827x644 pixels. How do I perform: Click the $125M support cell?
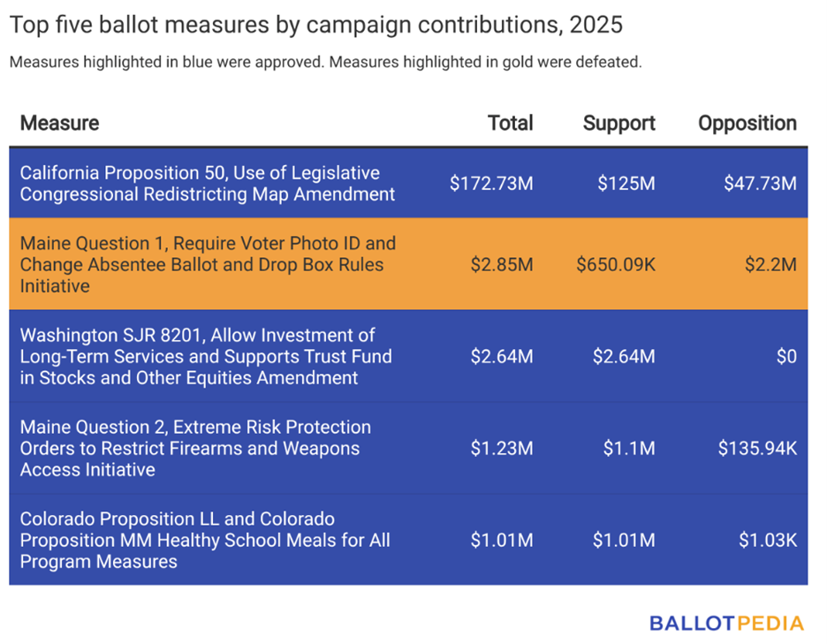click(626, 184)
